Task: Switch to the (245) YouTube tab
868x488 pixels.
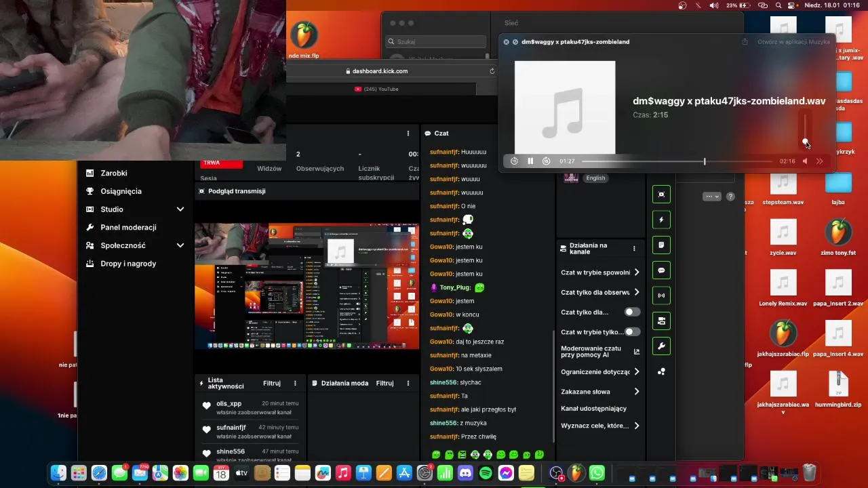Action: [381, 89]
